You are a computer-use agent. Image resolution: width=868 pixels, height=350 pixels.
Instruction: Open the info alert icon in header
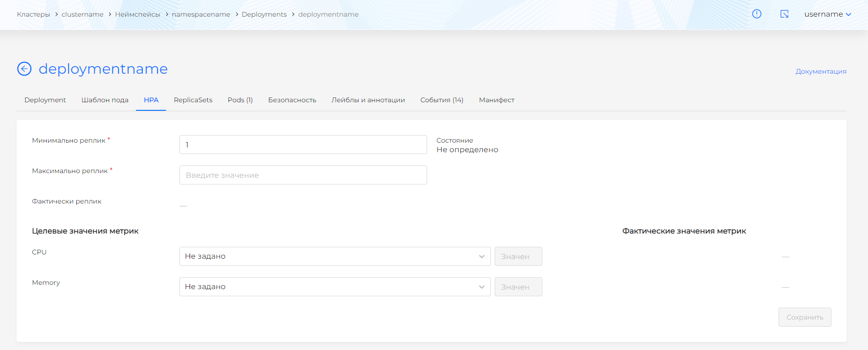coord(757,14)
